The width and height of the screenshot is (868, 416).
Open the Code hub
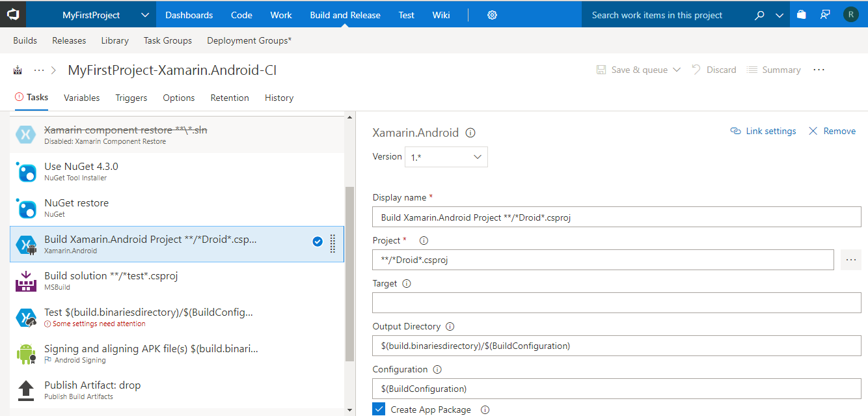(241, 15)
